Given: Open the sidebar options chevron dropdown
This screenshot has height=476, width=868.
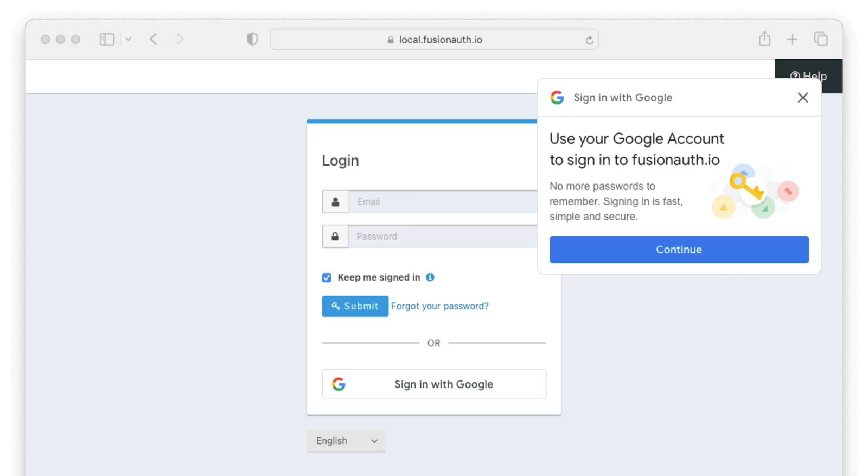Looking at the screenshot, I should (x=128, y=39).
